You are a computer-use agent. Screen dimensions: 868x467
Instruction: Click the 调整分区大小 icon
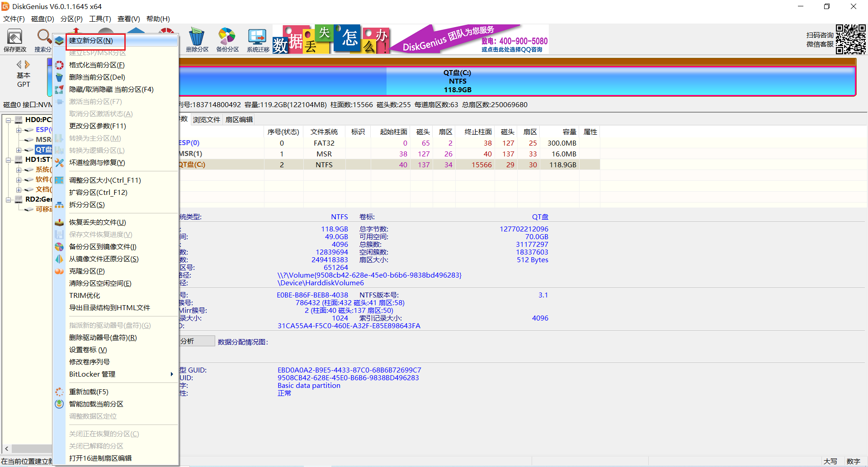(59, 180)
